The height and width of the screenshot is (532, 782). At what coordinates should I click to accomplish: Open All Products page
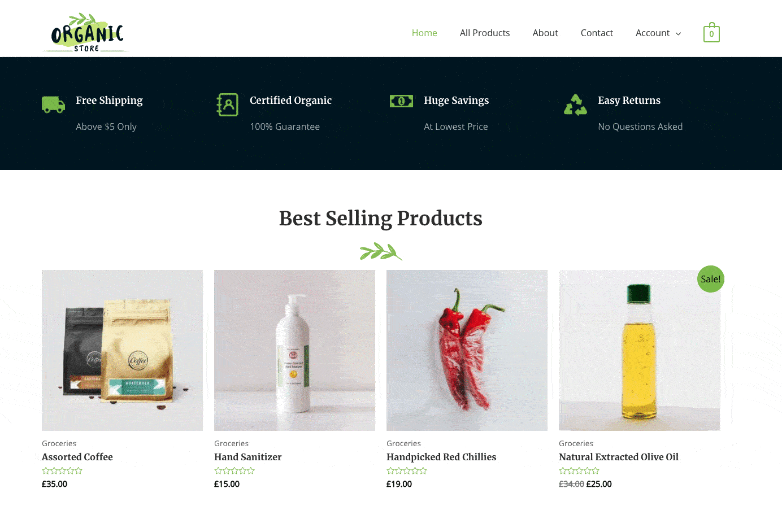pos(485,33)
